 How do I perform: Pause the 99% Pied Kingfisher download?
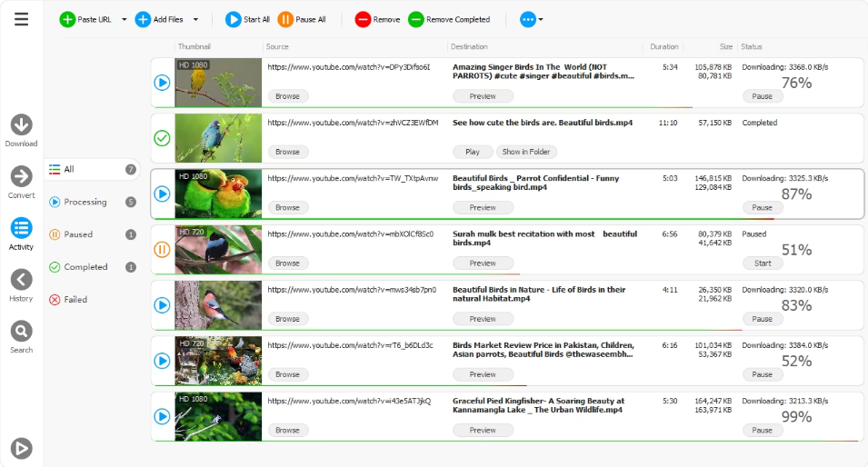tap(763, 430)
